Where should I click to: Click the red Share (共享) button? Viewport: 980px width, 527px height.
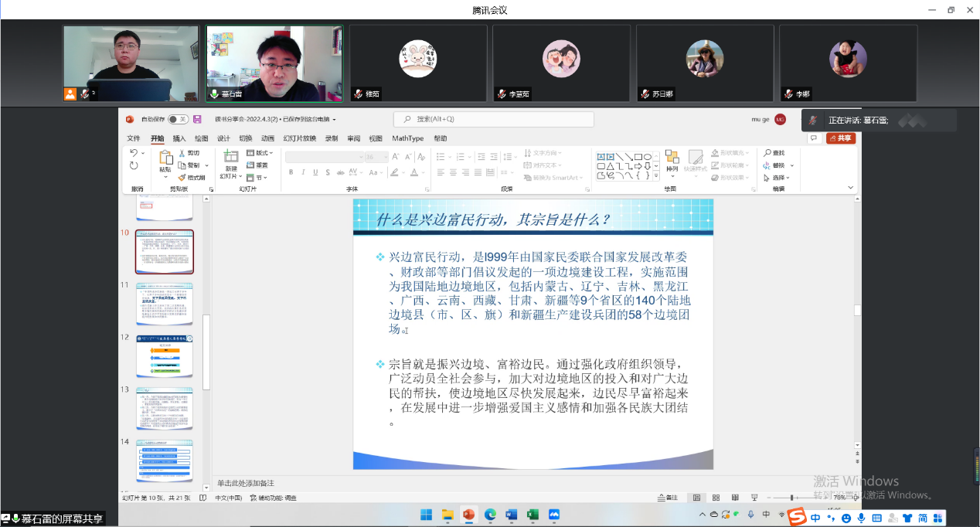coord(840,138)
